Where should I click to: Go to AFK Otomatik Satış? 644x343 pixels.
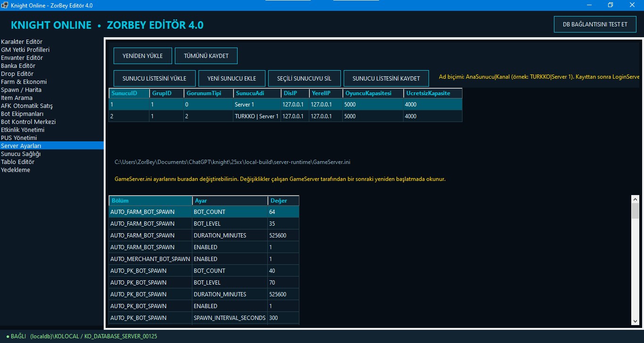[x=52, y=106]
